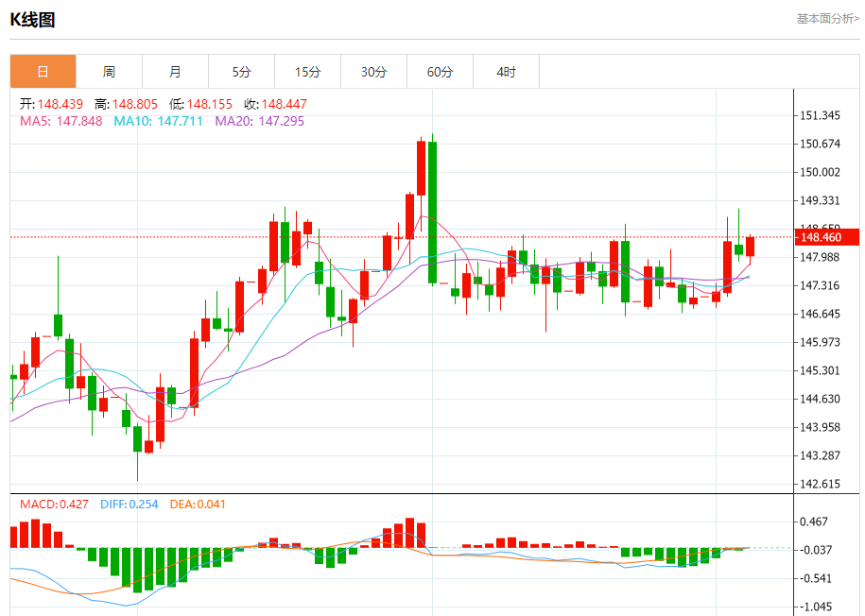The height and width of the screenshot is (616, 865).
Task: Click the last red candlestick on the right
Action: coord(751,247)
